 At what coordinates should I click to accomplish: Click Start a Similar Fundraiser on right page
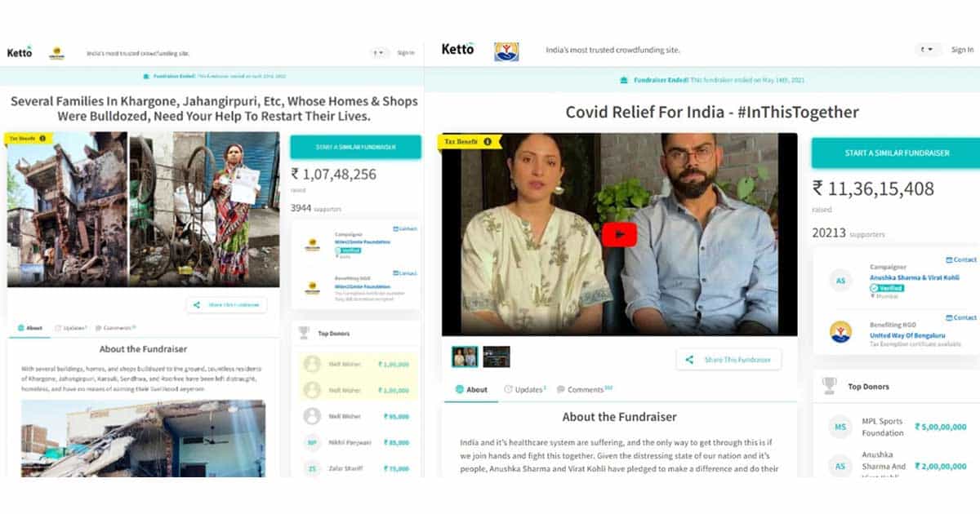[x=897, y=153]
